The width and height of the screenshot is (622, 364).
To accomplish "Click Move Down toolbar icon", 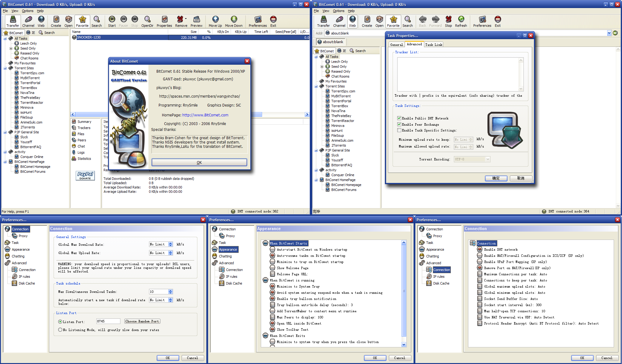I will pyautogui.click(x=234, y=21).
